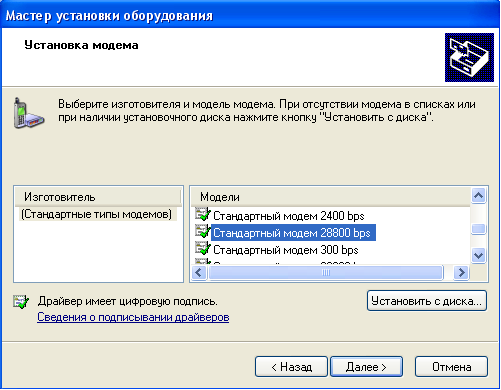The width and height of the screenshot is (501, 390).
Task: Click the phone and modem icon
Action: (28, 113)
